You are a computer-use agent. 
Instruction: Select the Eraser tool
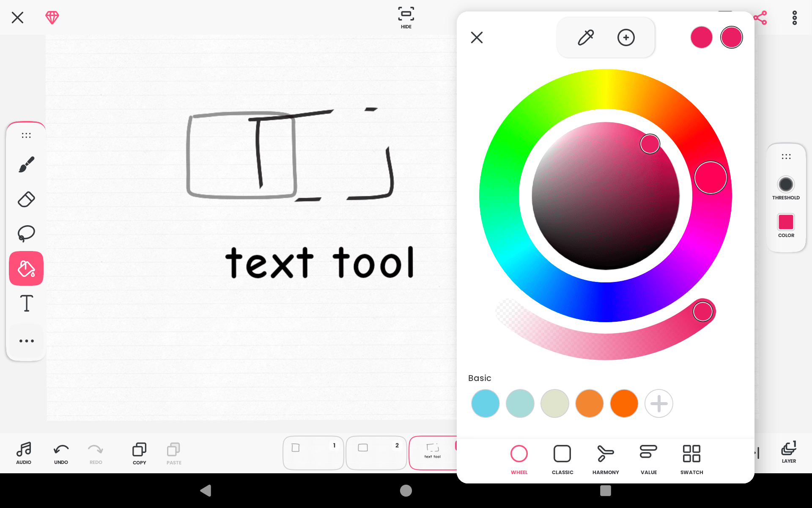coord(26,199)
